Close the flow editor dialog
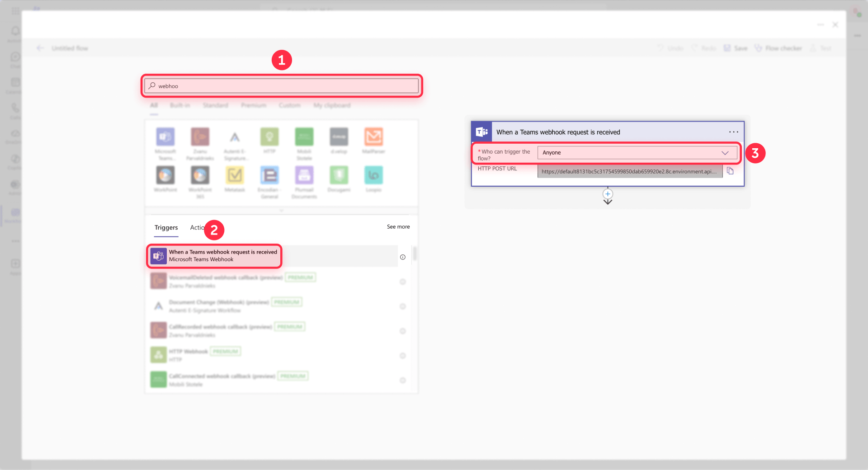Viewport: 868px width, 470px height. tap(835, 25)
